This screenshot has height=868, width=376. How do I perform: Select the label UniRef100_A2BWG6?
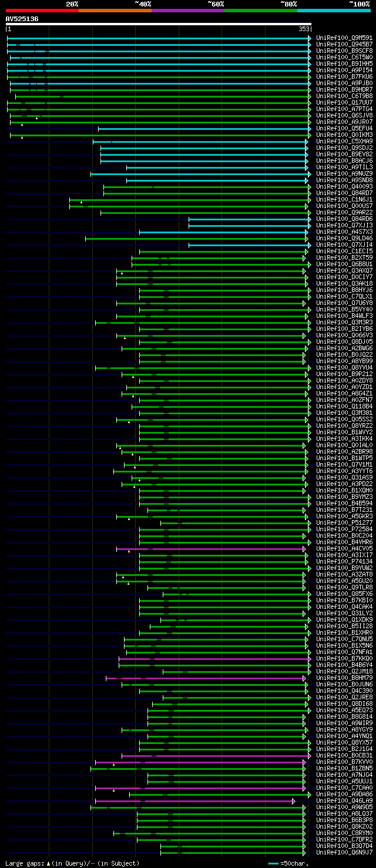click(x=344, y=348)
